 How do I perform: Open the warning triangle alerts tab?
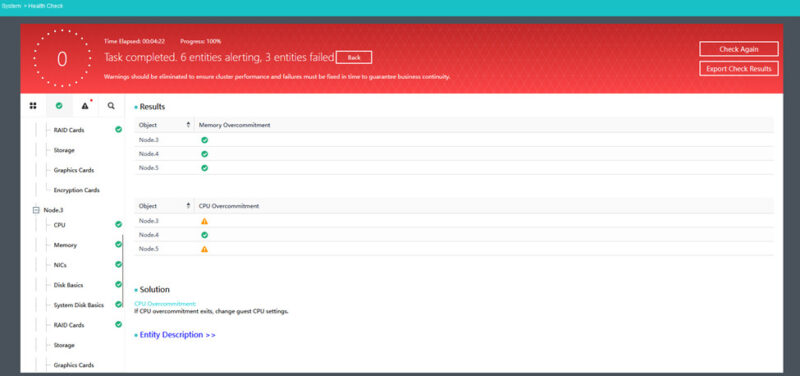pos(85,106)
